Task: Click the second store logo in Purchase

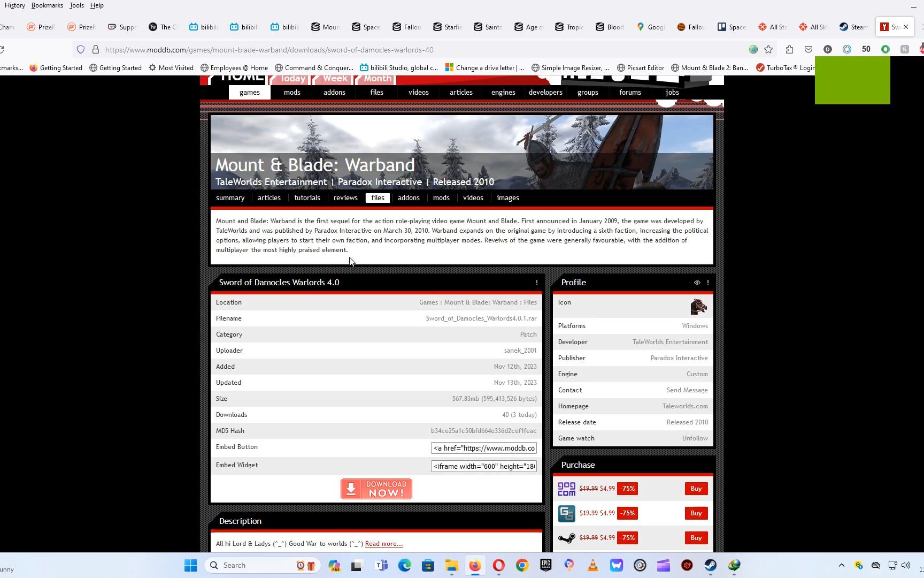Action: (567, 513)
